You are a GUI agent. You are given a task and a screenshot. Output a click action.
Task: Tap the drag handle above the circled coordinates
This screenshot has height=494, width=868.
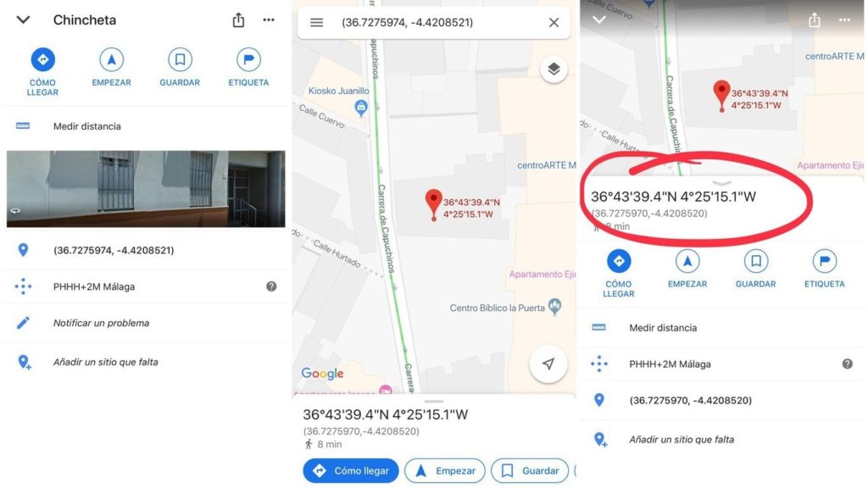722,183
